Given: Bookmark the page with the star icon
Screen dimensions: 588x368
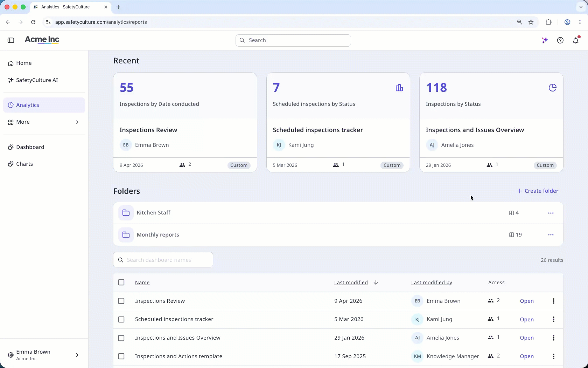Looking at the screenshot, I should [x=531, y=22].
